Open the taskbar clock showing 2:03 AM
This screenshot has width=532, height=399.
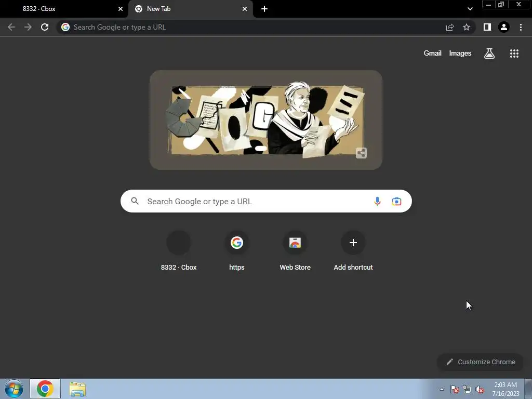506,389
